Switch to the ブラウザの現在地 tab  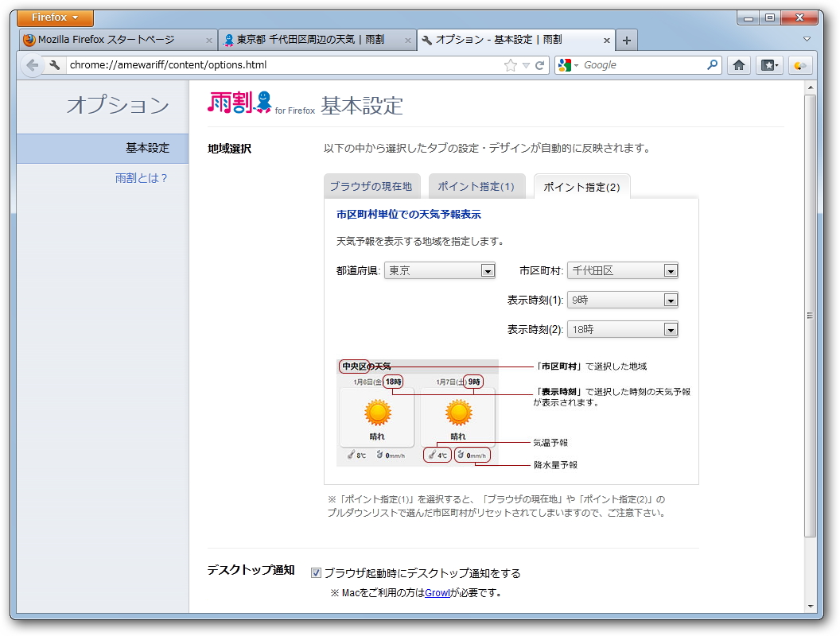[x=371, y=184]
